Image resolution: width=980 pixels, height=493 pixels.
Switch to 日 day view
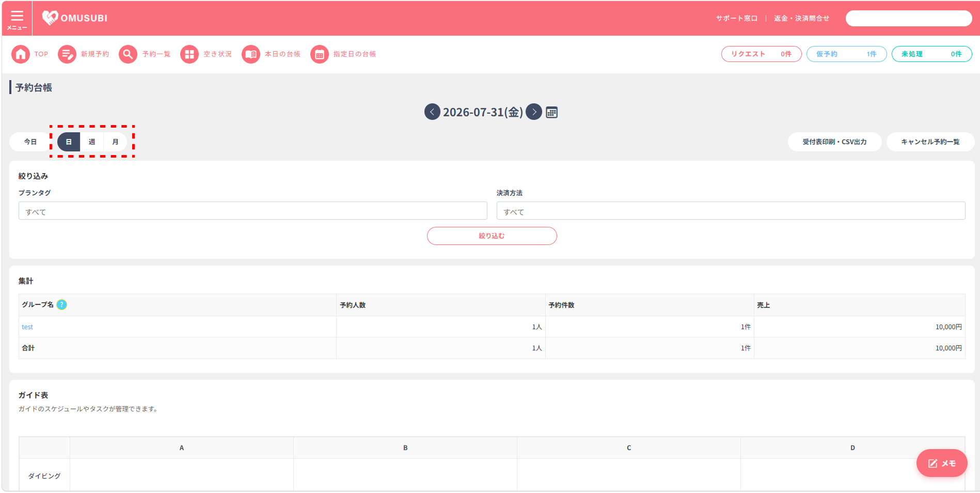(69, 142)
